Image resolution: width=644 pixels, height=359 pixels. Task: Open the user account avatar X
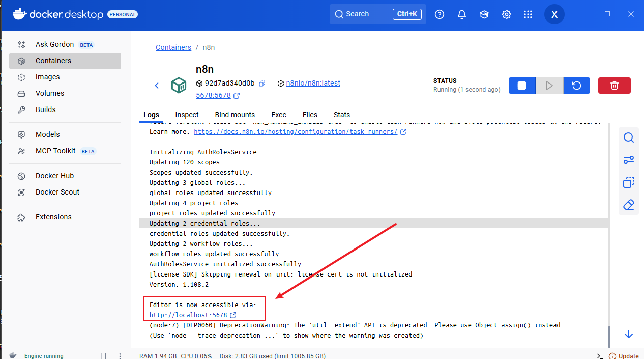(x=554, y=14)
